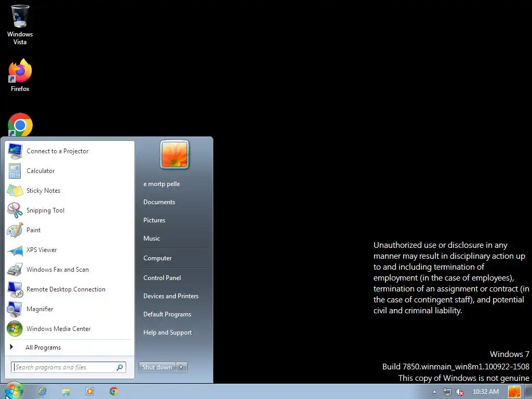Open Help and Support
Viewport: 532px width, 399px height.
tap(167, 332)
